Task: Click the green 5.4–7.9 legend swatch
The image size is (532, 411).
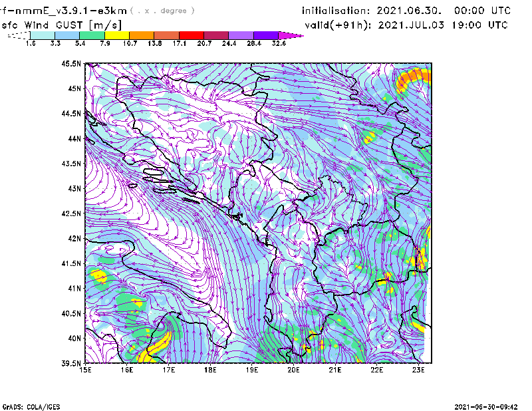Action: coord(92,35)
